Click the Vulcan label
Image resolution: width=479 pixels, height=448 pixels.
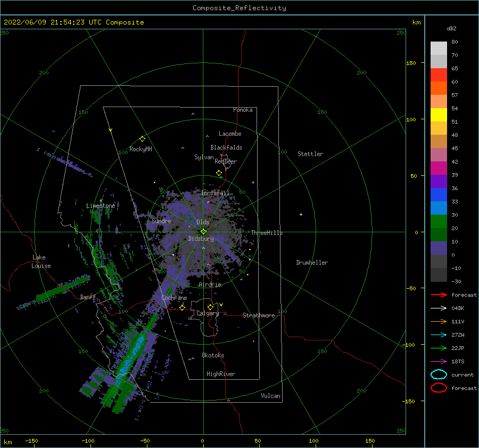pos(270,396)
